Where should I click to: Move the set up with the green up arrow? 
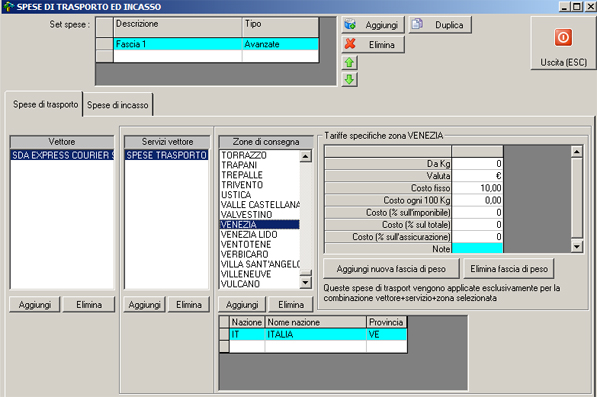(x=349, y=62)
